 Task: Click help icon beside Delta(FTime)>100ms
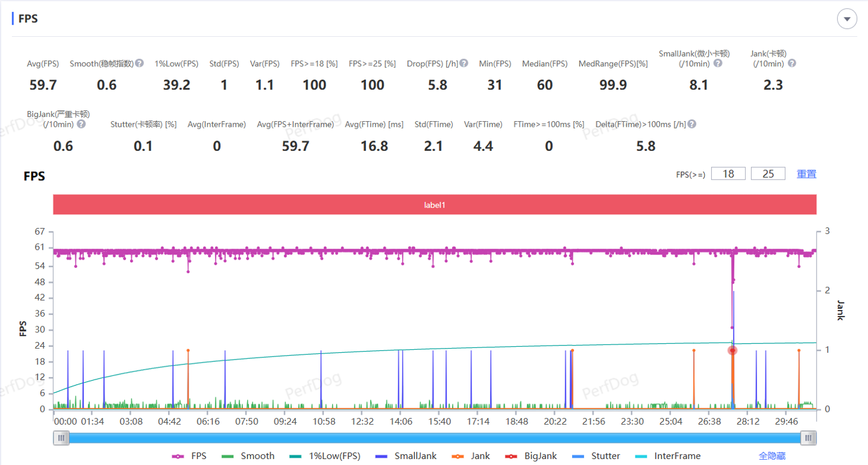(692, 124)
